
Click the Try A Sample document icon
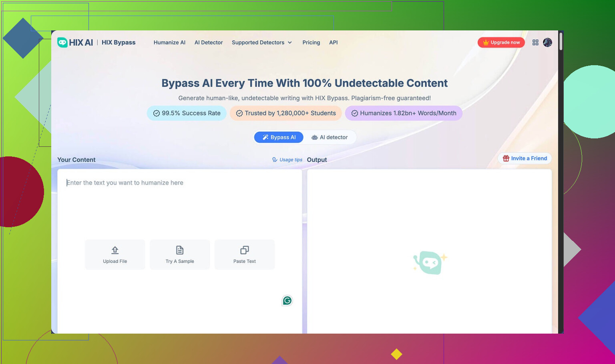point(180,250)
